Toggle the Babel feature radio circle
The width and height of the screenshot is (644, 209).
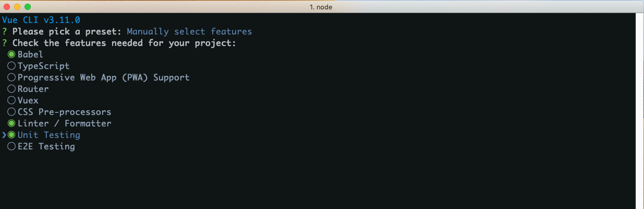(11, 54)
